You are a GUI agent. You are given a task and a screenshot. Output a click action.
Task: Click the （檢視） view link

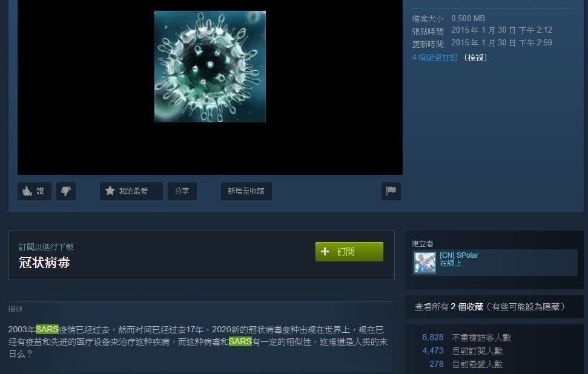(475, 57)
